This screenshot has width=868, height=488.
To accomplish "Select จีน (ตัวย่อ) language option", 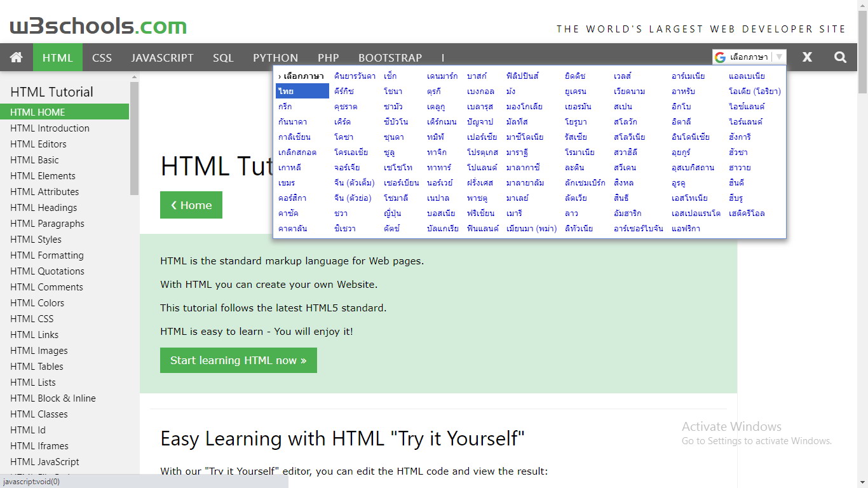I will 353,198.
